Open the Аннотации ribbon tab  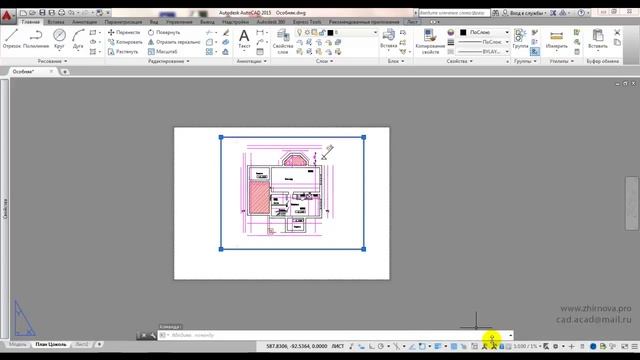(x=84, y=22)
